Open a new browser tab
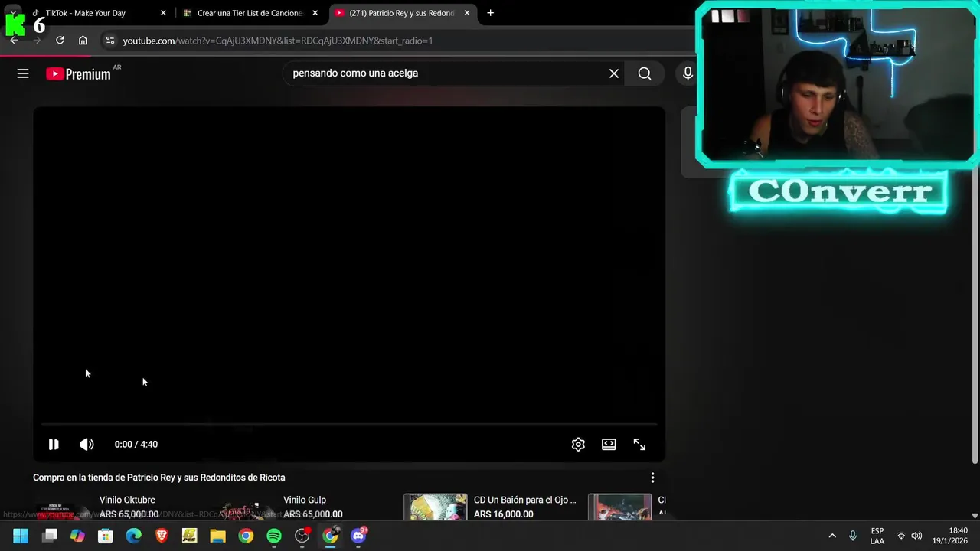 (490, 13)
